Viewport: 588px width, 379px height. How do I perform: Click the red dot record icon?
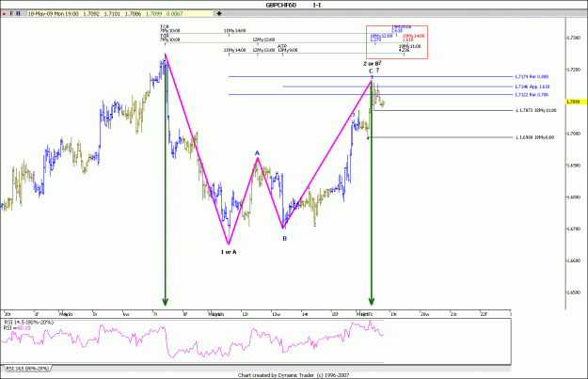point(4,14)
